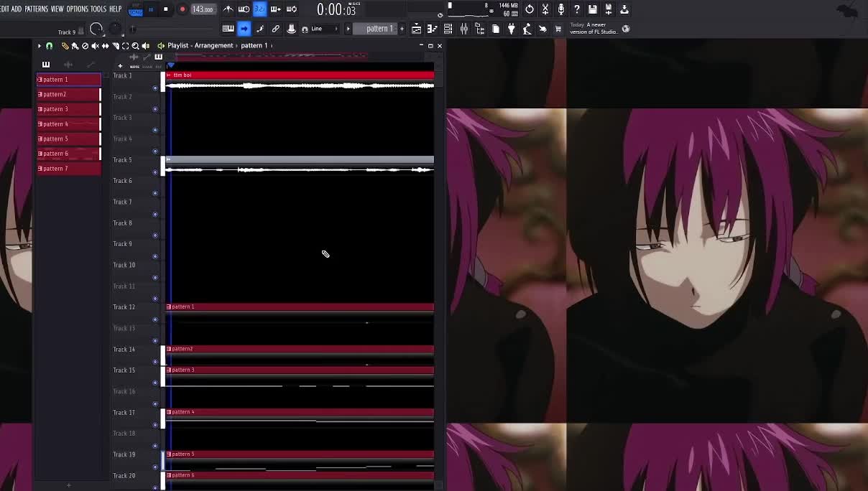Mute Track 12 with its switch
The image size is (868, 491).
coord(155,319)
